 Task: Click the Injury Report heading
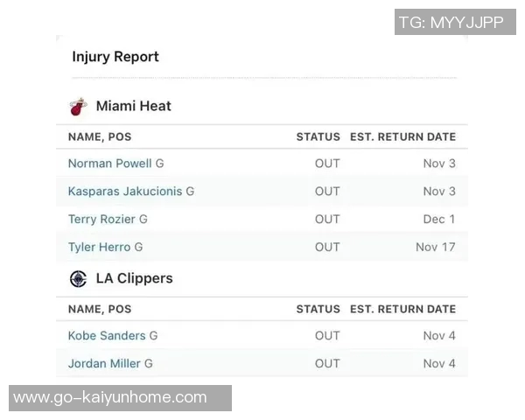[x=115, y=57]
